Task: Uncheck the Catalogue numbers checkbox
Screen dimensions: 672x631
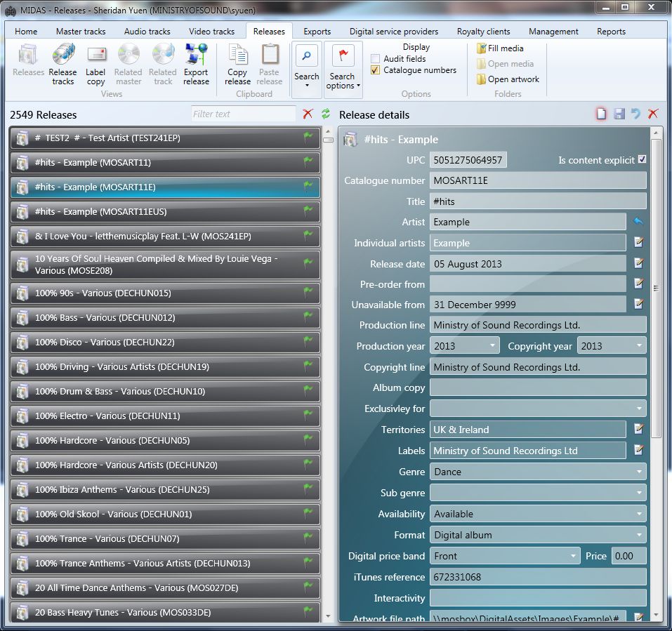Action: pos(375,69)
